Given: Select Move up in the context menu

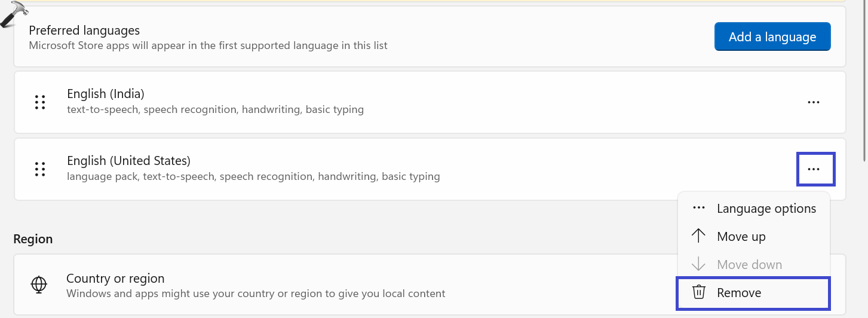Looking at the screenshot, I should pos(741,237).
